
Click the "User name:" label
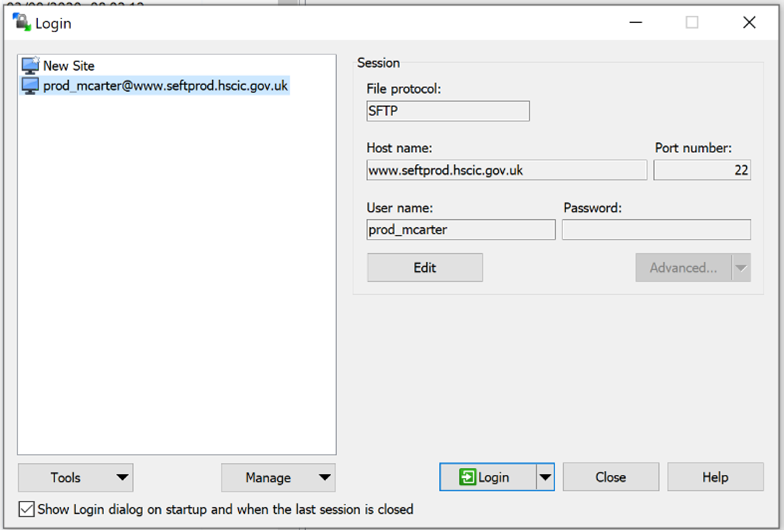(400, 208)
